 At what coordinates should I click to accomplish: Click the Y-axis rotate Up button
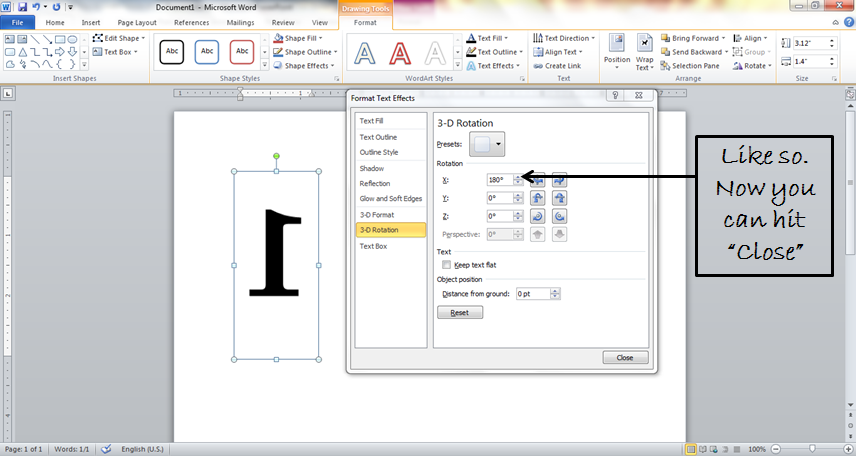point(537,198)
